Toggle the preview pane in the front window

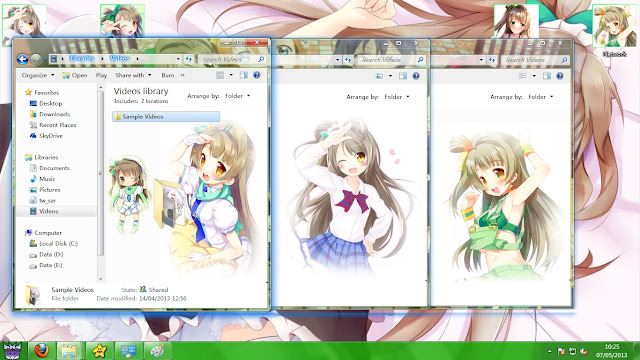pos(244,75)
